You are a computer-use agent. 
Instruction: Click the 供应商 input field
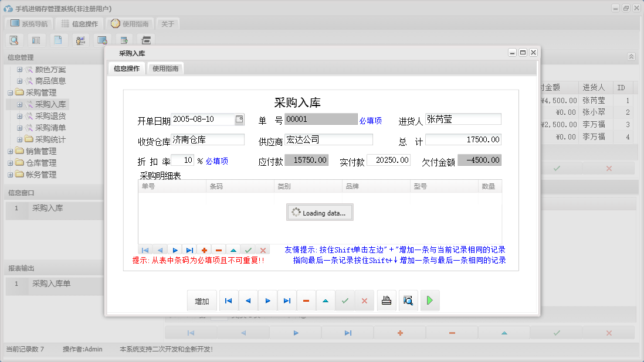[328, 139]
